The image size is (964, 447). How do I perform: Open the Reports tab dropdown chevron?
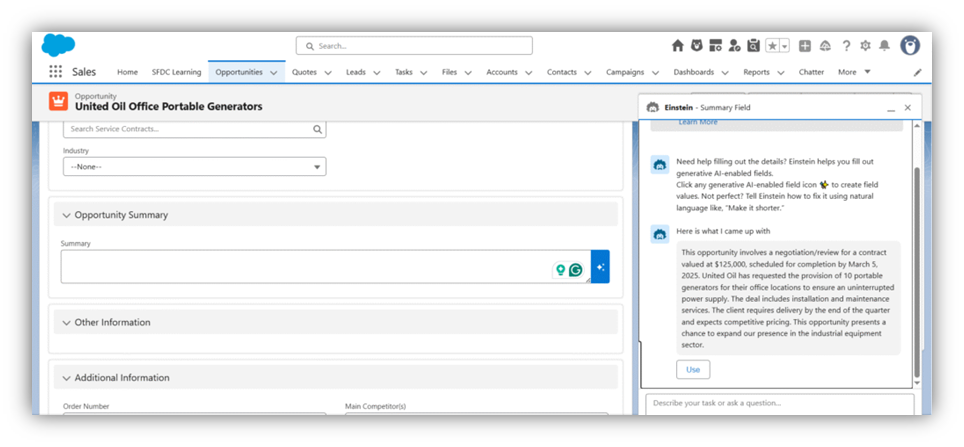(x=780, y=73)
